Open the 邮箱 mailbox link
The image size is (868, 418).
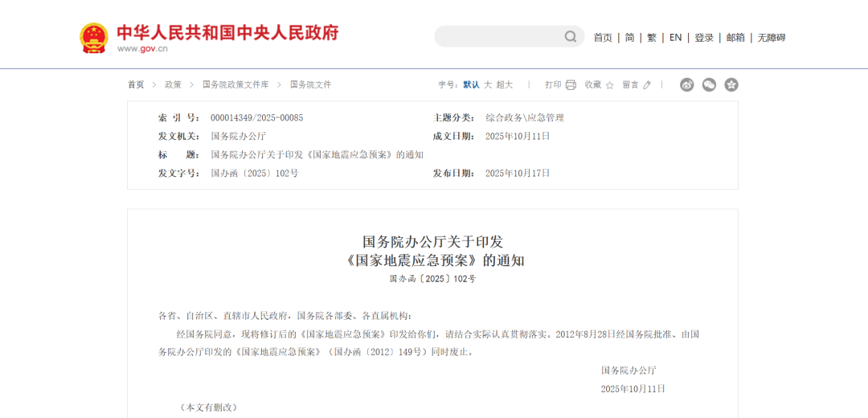tap(735, 38)
